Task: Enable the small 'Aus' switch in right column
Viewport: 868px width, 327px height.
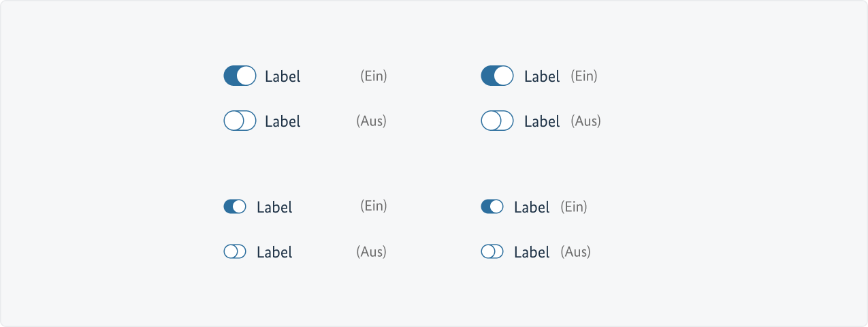Action: point(492,251)
